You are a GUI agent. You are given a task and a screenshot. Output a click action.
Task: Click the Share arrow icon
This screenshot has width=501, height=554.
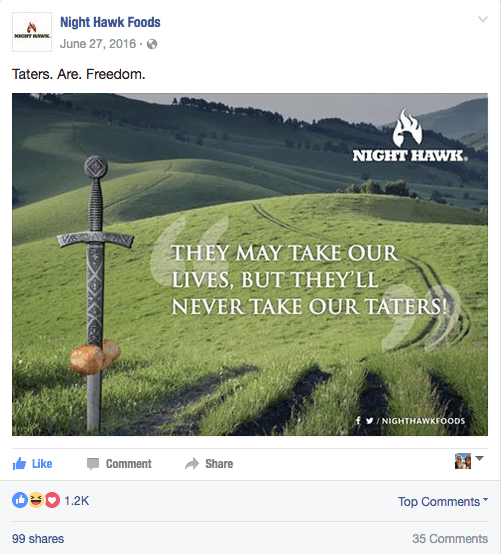click(x=192, y=464)
